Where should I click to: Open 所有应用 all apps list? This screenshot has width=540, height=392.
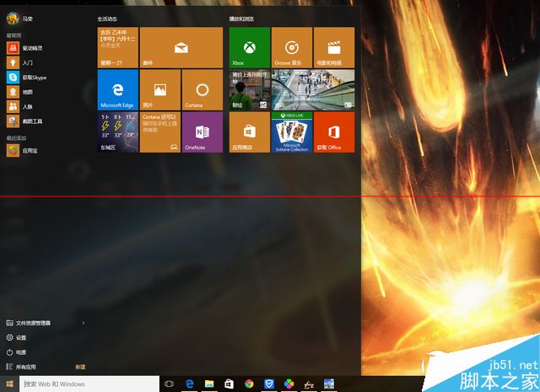(x=25, y=367)
